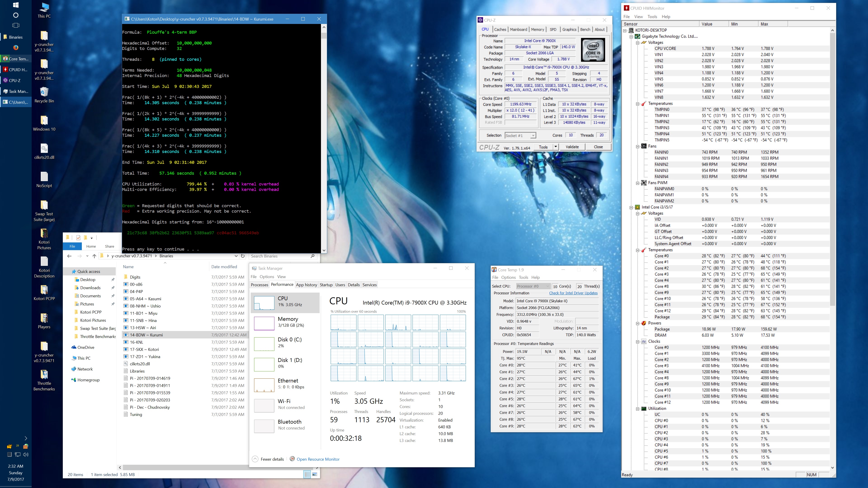Click the Cortana search circle icon

tap(16, 15)
